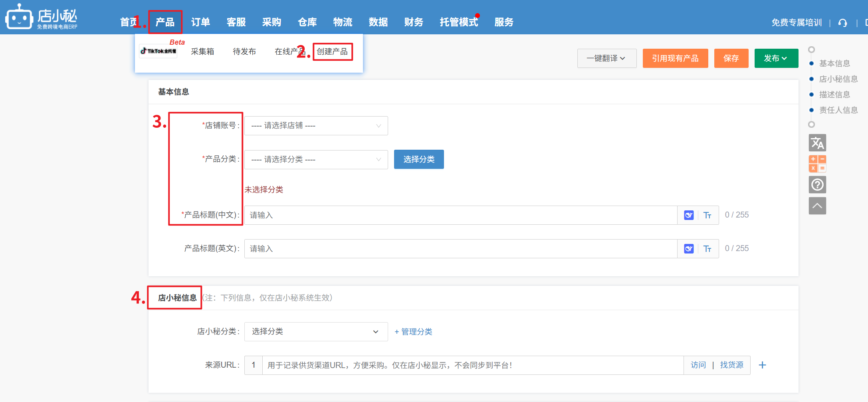868x402 pixels.
Task: Click the scroll-to-top arrow icon
Action: [x=817, y=206]
